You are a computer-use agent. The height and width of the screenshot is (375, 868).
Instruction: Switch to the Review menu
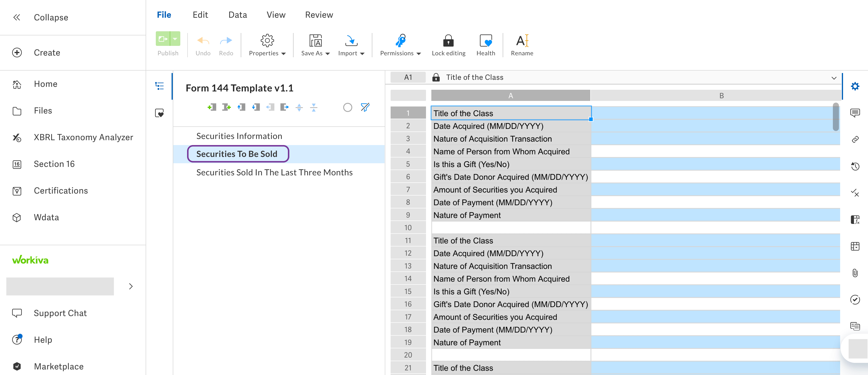tap(319, 15)
